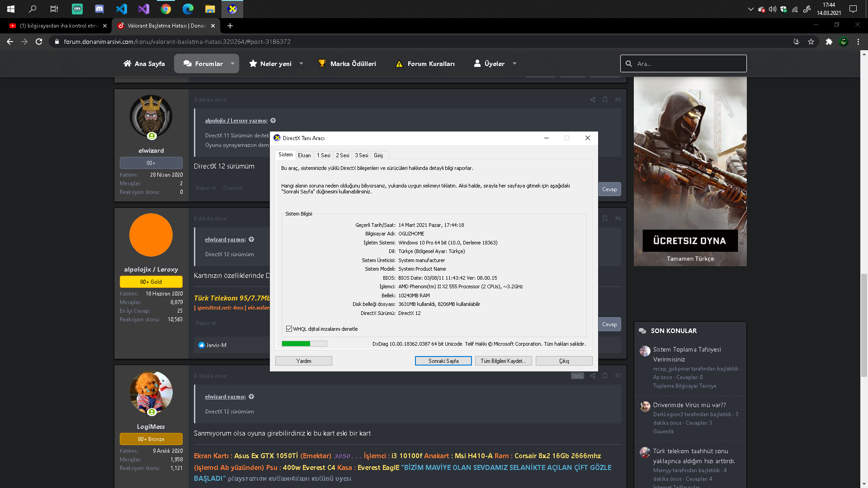The width and height of the screenshot is (868, 488).
Task: Click the share icon on post #5
Action: pyautogui.click(x=593, y=100)
